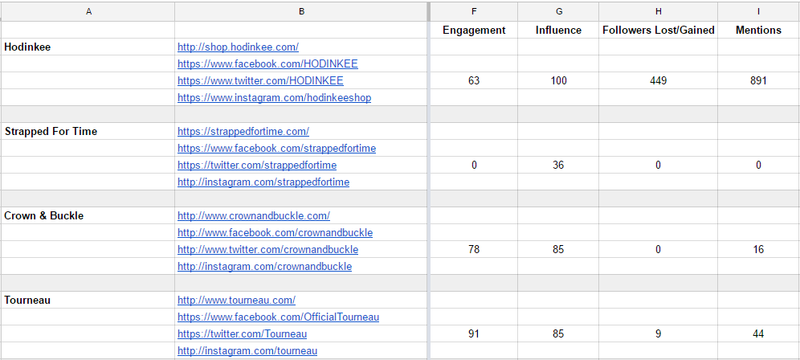Open the strappedfortime.com website link
800x360 pixels.
pos(243,132)
